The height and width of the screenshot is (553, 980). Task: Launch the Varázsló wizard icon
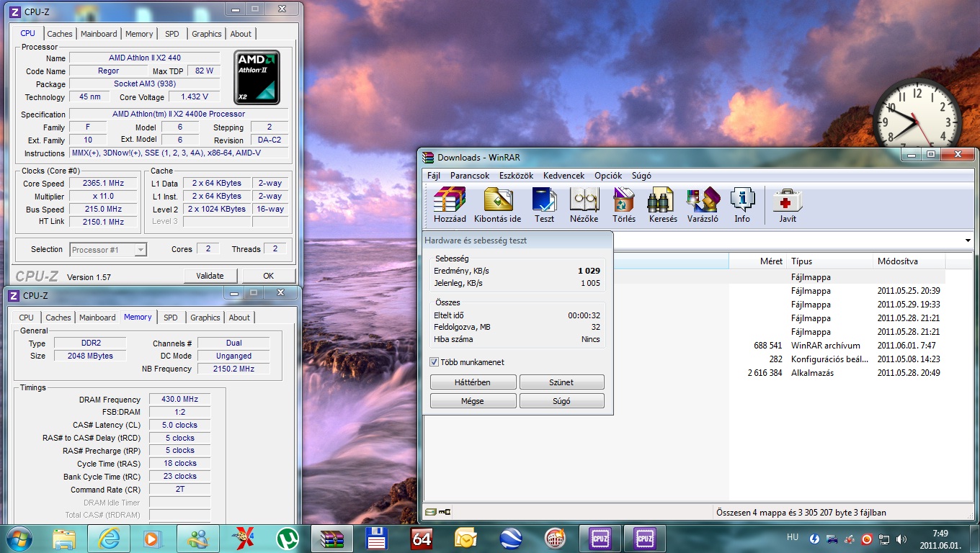[x=703, y=205]
